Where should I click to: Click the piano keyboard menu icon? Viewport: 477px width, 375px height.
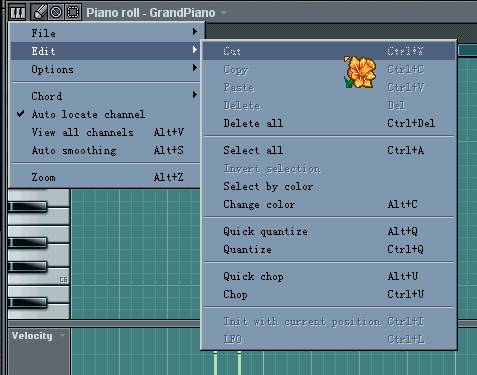[x=18, y=13]
